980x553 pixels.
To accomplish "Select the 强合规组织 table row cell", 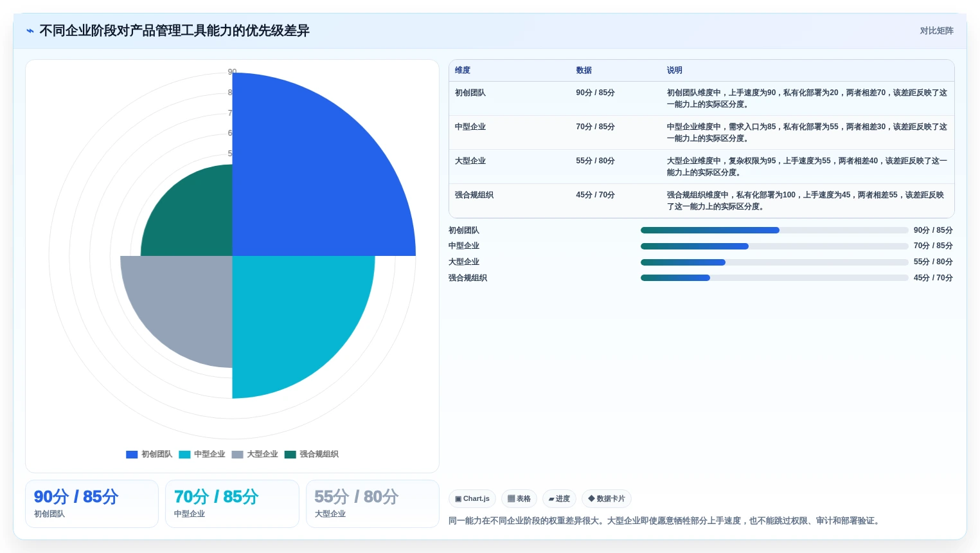I will tap(474, 195).
